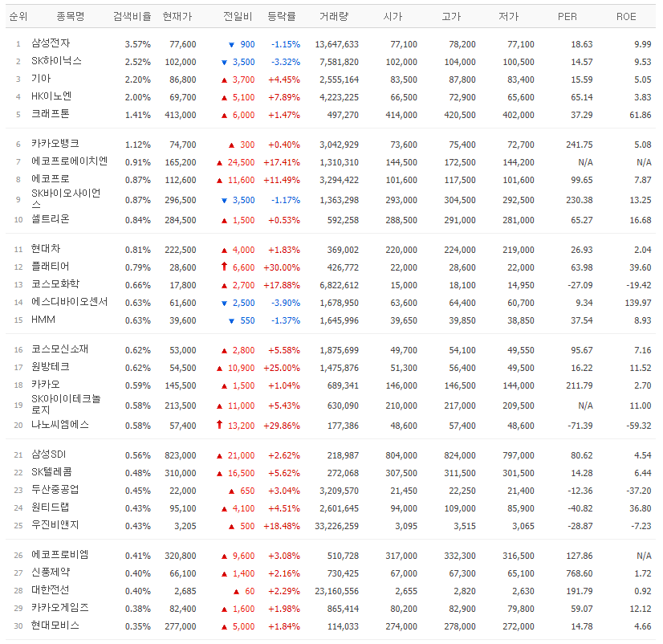
Task: Open the 원티드랩 stock link
Action: point(51,507)
